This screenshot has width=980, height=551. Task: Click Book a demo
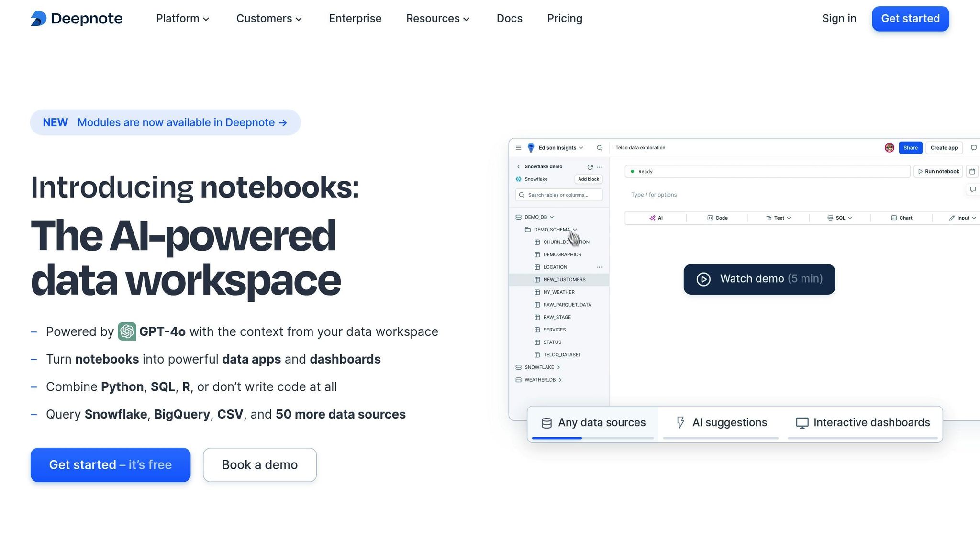tap(260, 465)
